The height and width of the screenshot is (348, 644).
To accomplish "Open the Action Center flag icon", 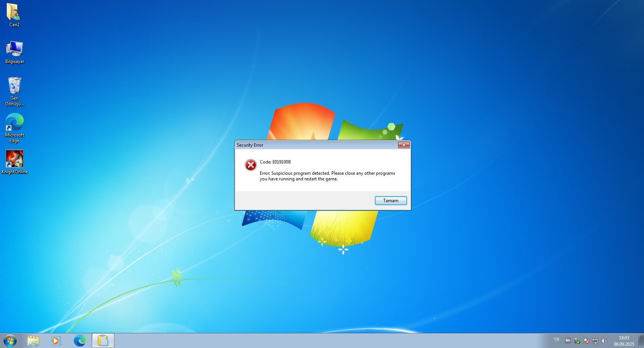I will point(586,341).
